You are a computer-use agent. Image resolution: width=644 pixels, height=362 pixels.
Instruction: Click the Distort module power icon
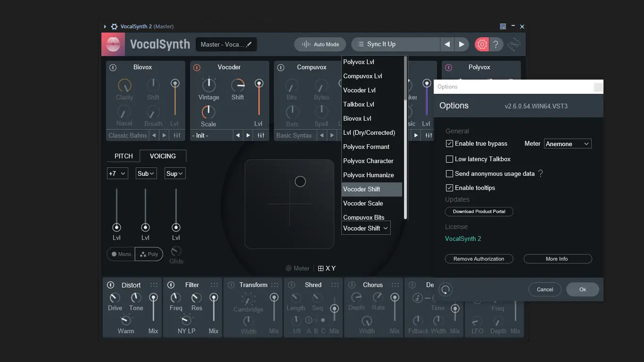click(110, 285)
